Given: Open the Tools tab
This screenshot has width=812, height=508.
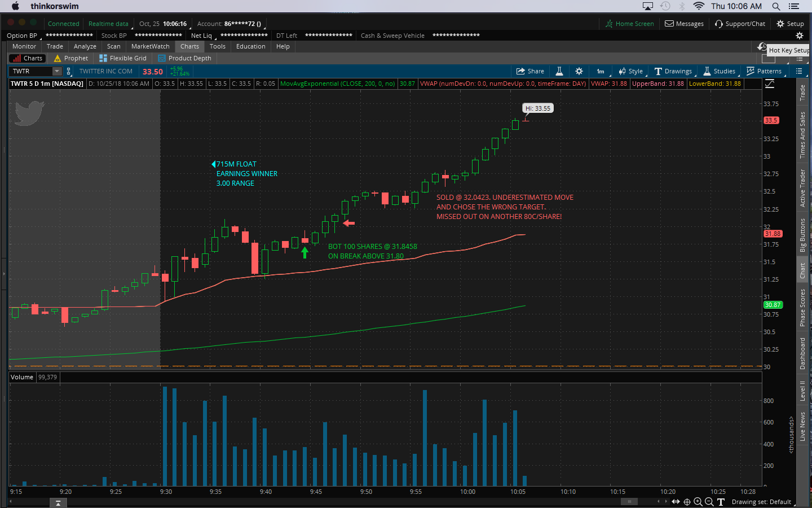Looking at the screenshot, I should click(x=218, y=46).
